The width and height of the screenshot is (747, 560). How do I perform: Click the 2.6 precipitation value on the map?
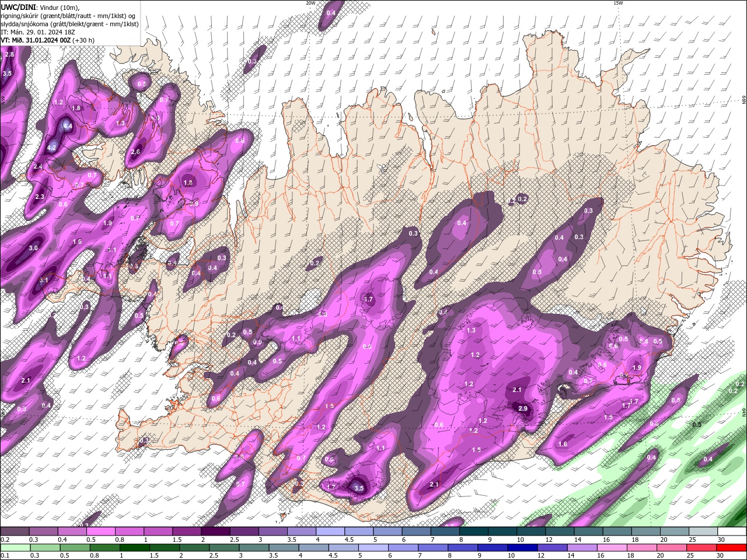(135, 152)
